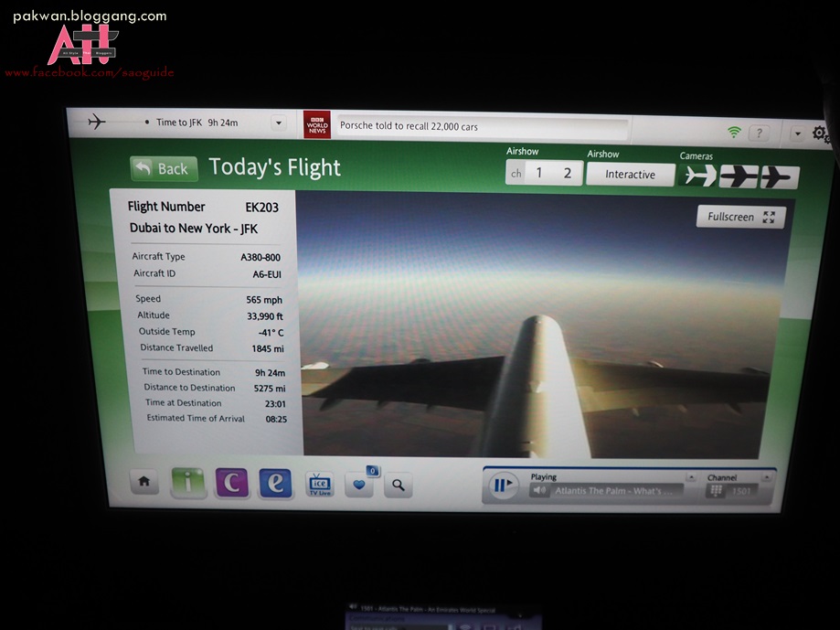840x630 pixels.
Task: Open the search magnifier
Action: (x=398, y=486)
